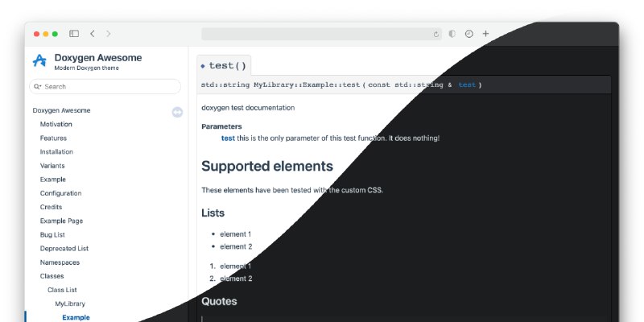The width and height of the screenshot is (644, 322).
Task: Click the anchor marker beside test()
Action: (x=203, y=66)
